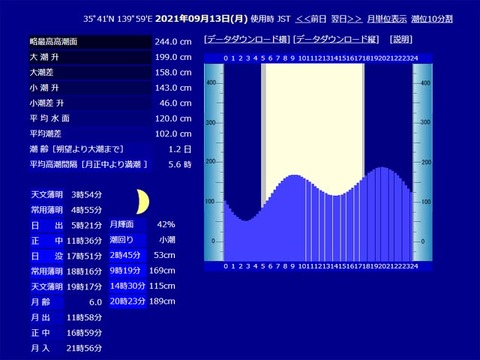The height and width of the screenshot is (360, 480).
Task: Select the date text 2021年09月13日(月)
Action: (201, 19)
